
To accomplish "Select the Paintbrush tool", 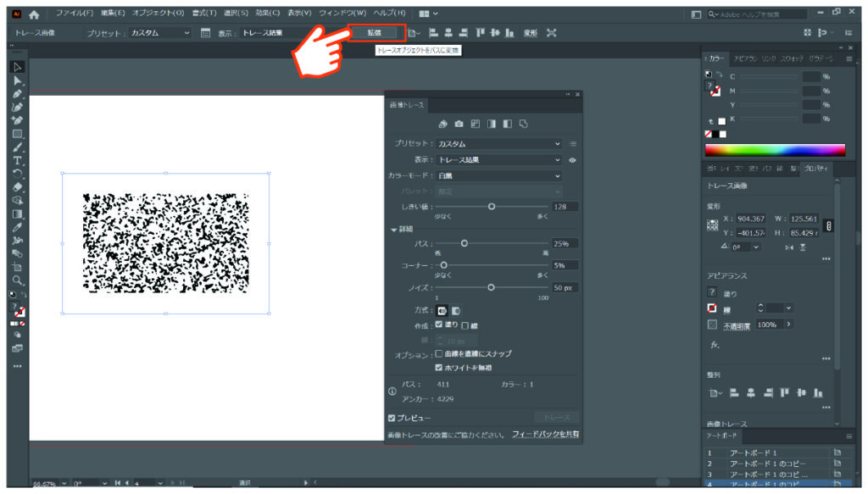I will (x=17, y=147).
